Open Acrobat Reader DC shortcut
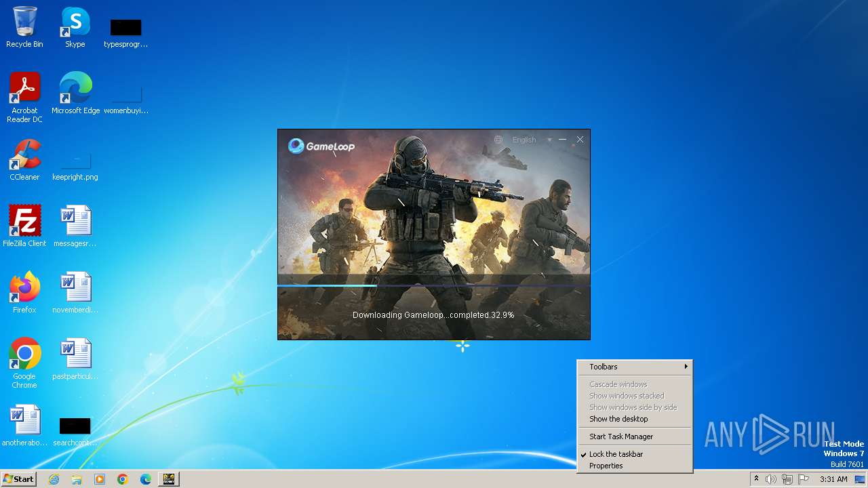 pos(24,98)
